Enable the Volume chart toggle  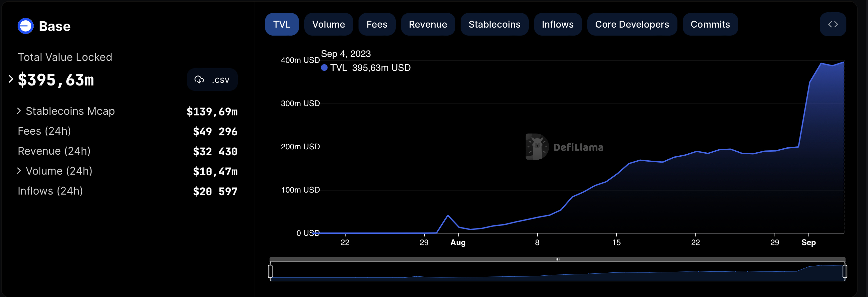tap(328, 24)
